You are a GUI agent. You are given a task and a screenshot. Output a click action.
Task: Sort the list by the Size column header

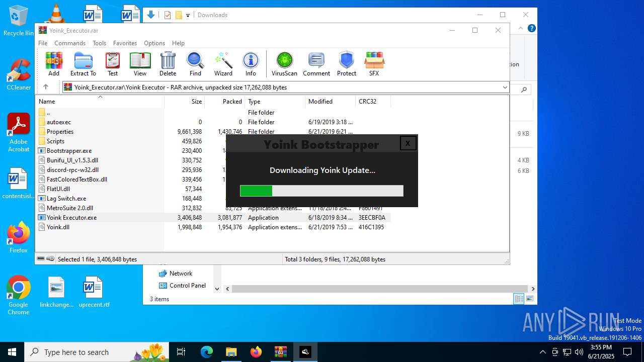[x=184, y=101]
